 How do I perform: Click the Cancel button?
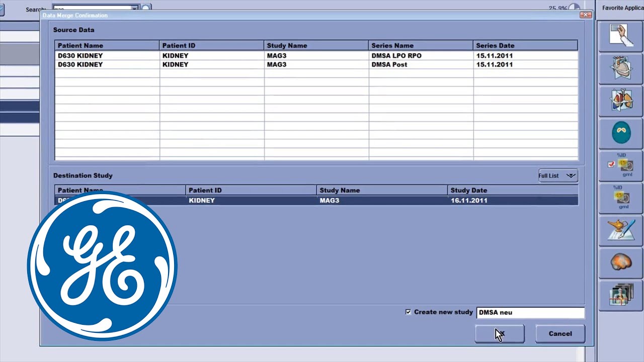(x=560, y=334)
